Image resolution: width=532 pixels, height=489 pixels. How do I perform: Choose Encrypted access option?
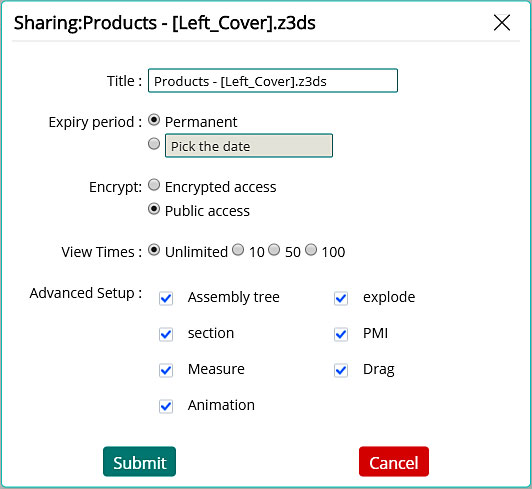[x=154, y=185]
